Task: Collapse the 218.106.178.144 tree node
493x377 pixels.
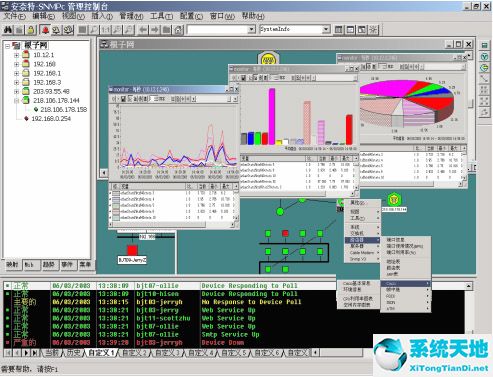Action: (16, 100)
